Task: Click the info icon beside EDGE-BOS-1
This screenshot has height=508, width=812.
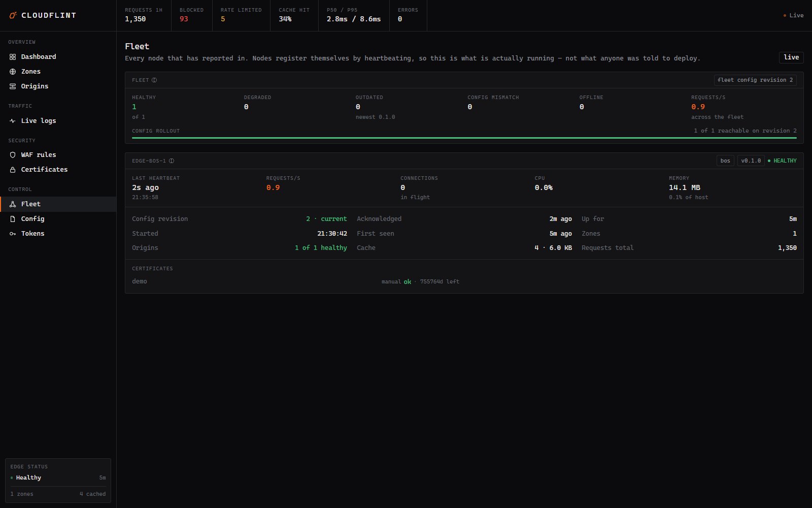Action: tap(172, 161)
